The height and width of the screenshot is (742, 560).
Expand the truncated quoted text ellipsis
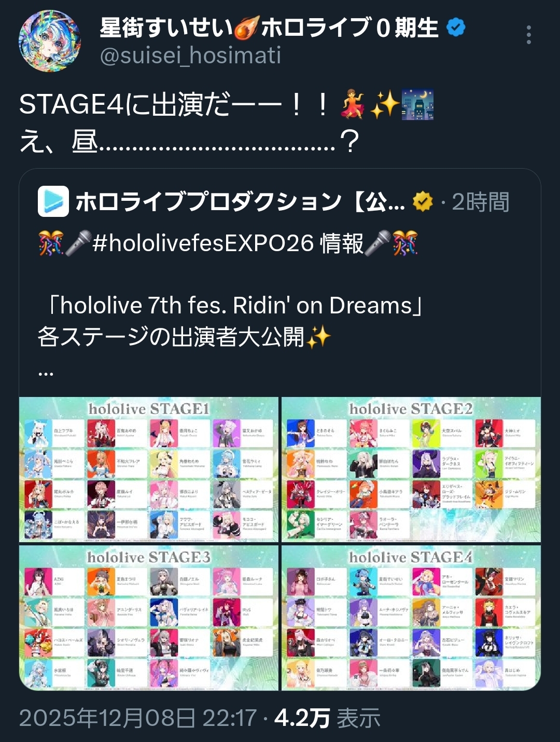pos(46,373)
